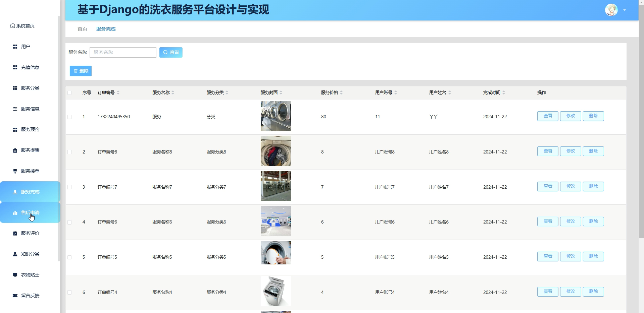View details of order 1732240495350
644x313 pixels.
[548, 116]
